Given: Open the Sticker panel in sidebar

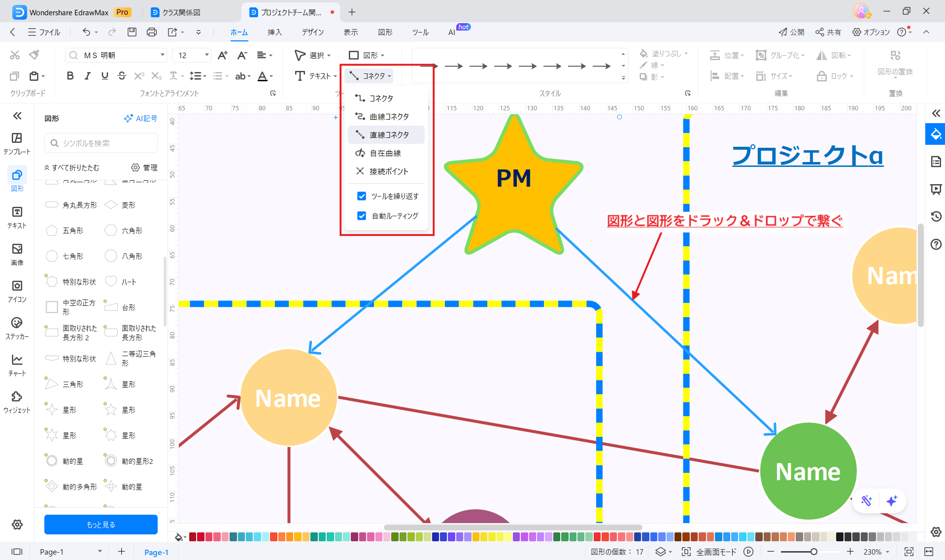Looking at the screenshot, I should [17, 328].
